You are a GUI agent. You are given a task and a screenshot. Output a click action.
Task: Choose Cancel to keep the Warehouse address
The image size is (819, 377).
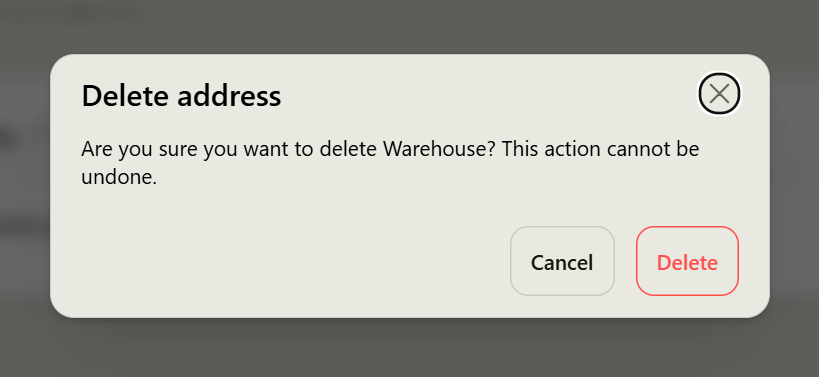[x=562, y=261]
